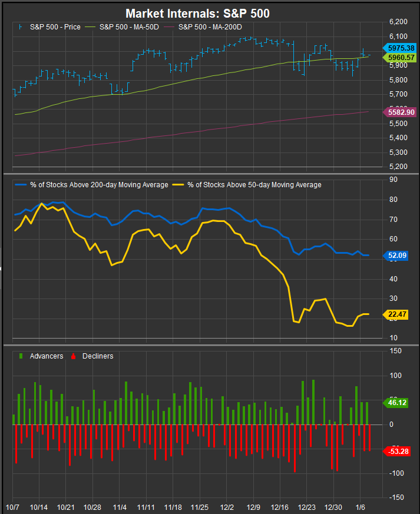Click the 12/2 date axis label
This screenshot has width=420, height=514.
[x=227, y=508]
